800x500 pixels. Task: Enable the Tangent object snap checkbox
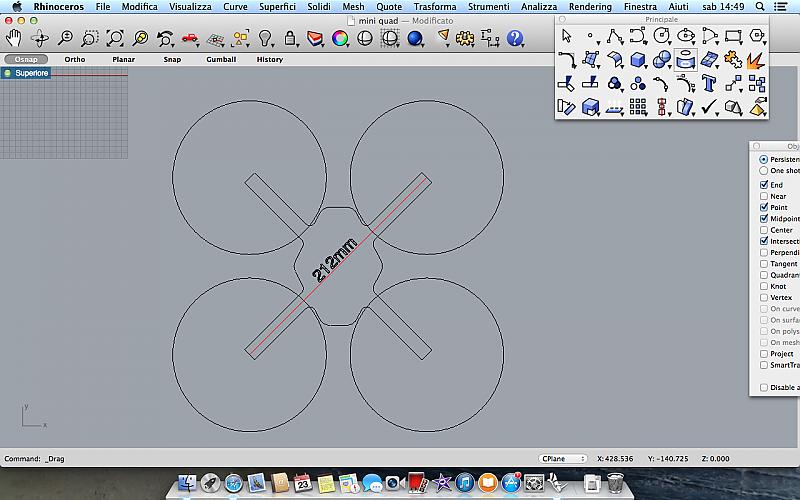pos(765,264)
